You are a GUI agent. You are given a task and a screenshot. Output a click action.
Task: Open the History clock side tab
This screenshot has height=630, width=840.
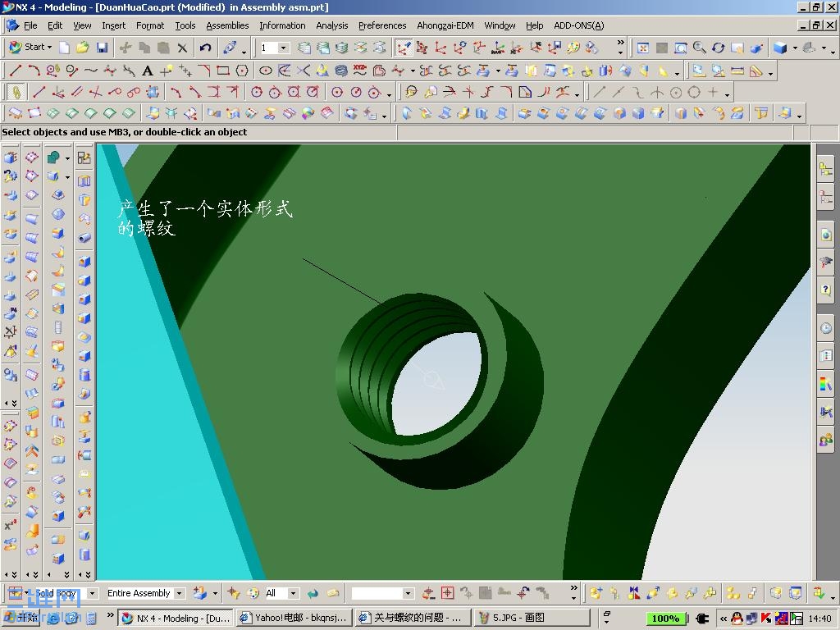click(826, 328)
